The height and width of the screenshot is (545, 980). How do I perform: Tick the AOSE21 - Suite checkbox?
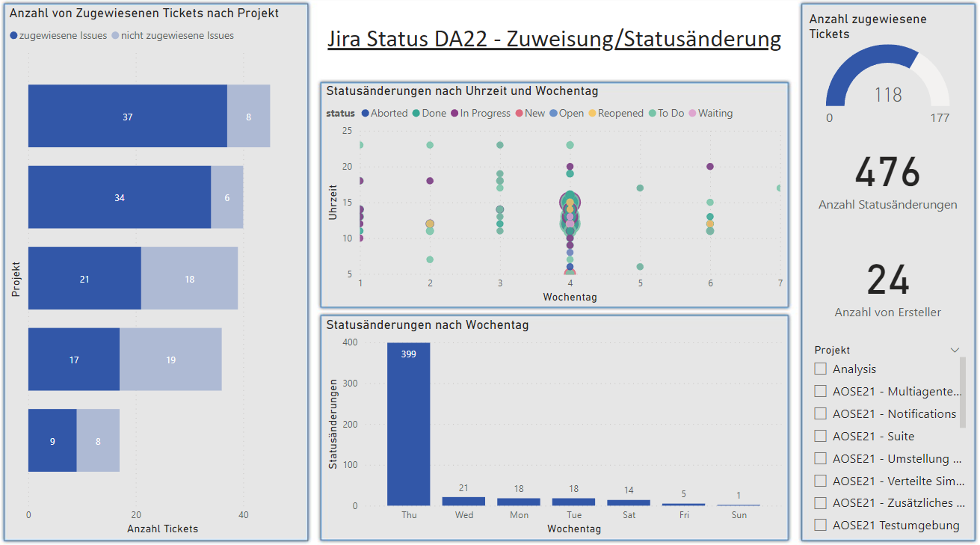821,436
